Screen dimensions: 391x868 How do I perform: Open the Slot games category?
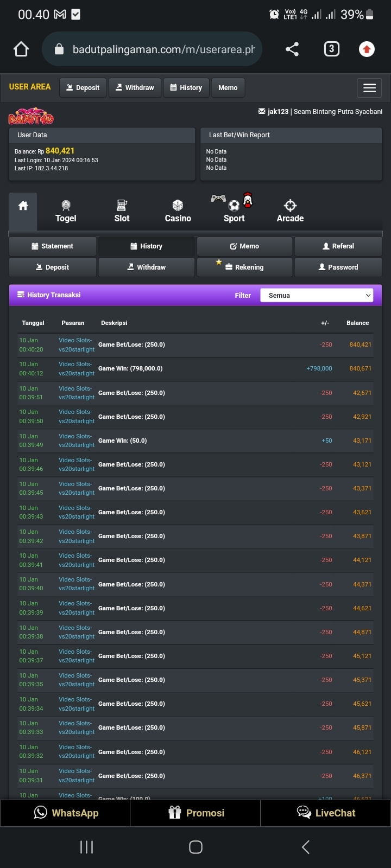pos(122,212)
